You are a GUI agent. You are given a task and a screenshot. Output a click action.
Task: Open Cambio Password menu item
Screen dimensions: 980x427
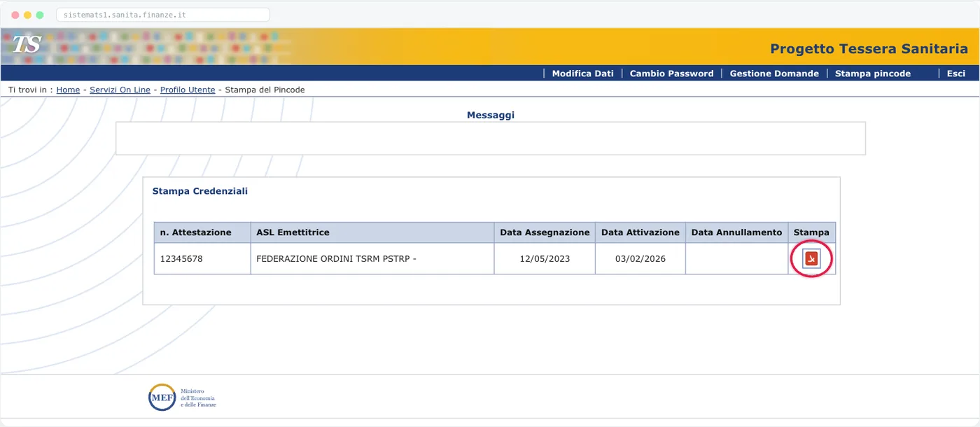tap(671, 73)
